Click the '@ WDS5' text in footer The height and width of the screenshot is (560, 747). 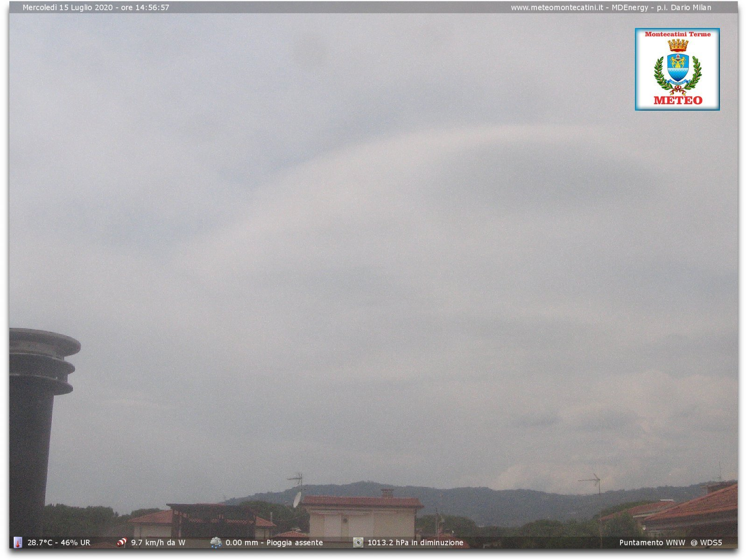click(706, 543)
